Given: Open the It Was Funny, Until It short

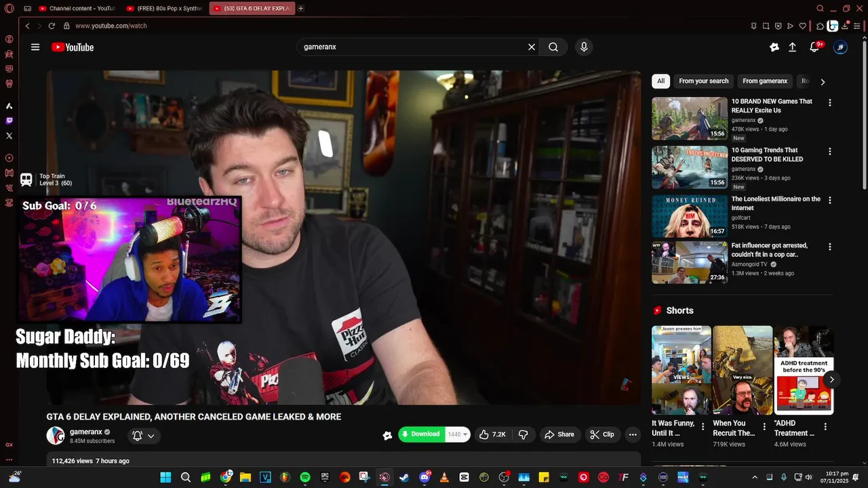Looking at the screenshot, I should pos(682,370).
